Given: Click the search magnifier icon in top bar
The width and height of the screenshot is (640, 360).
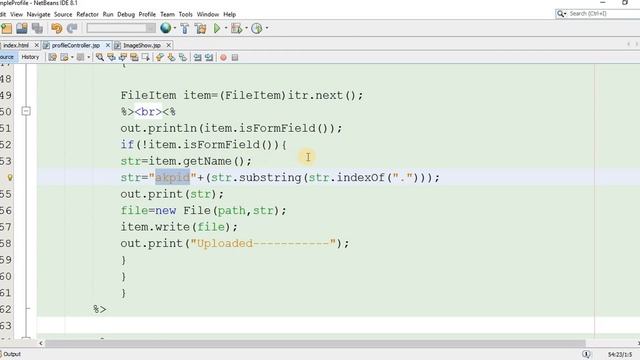Looking at the screenshot, I should click(x=561, y=14).
